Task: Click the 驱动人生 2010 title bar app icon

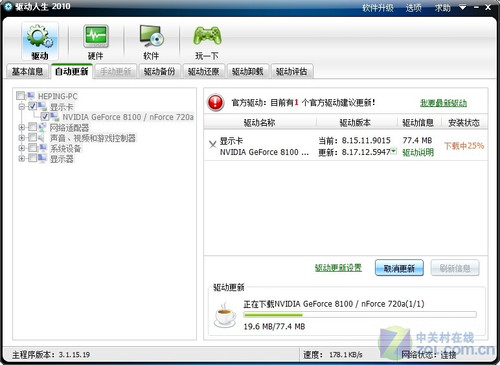Action: click(x=8, y=6)
